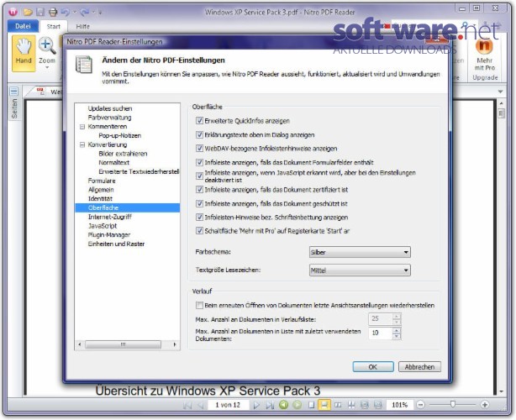516x420 pixels.
Task: Toggle Infoleisten-Hinweise bez. Schrifteinbettung checkbox
Action: pos(199,217)
